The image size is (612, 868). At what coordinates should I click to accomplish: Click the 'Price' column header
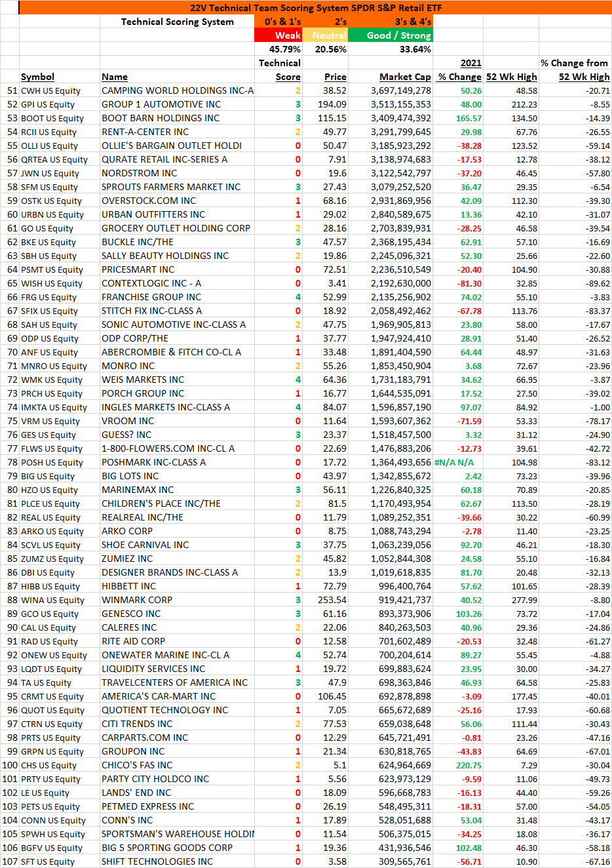tap(335, 77)
